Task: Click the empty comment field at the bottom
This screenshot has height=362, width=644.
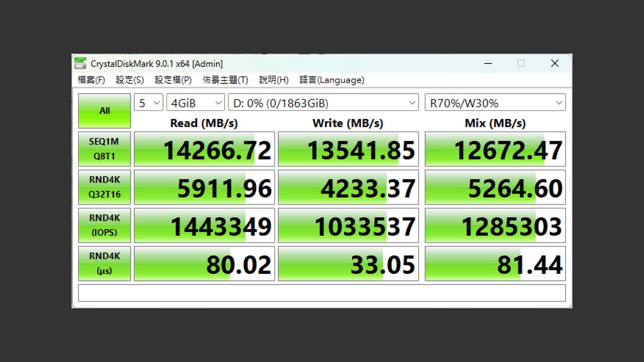Action: (x=322, y=293)
